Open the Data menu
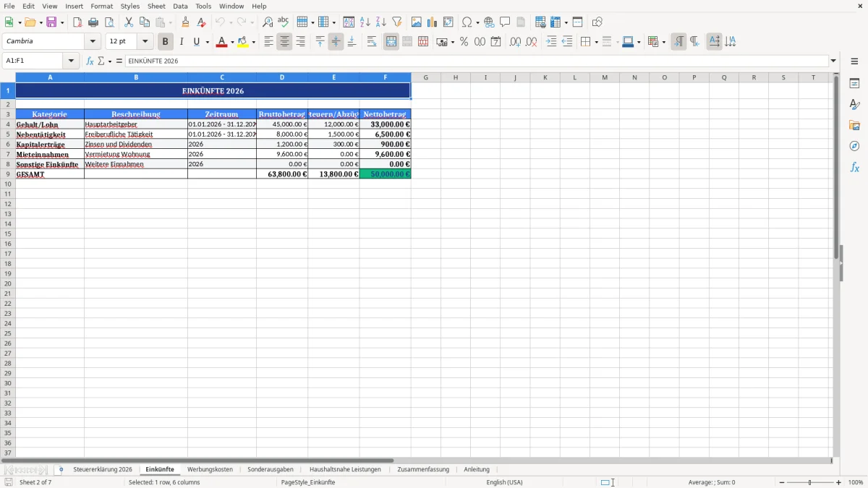Screen dimensions: 868x488 [179, 6]
